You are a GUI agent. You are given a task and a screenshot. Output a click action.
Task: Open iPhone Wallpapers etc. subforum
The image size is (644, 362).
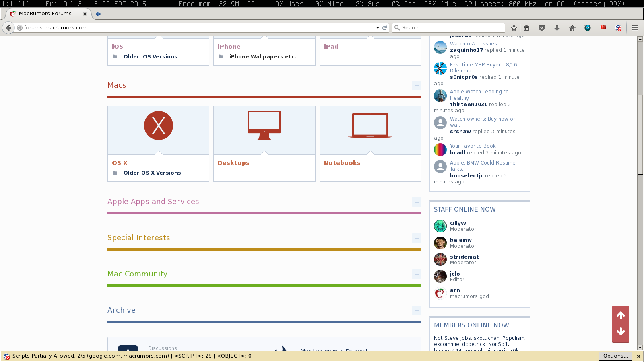pos(262,57)
